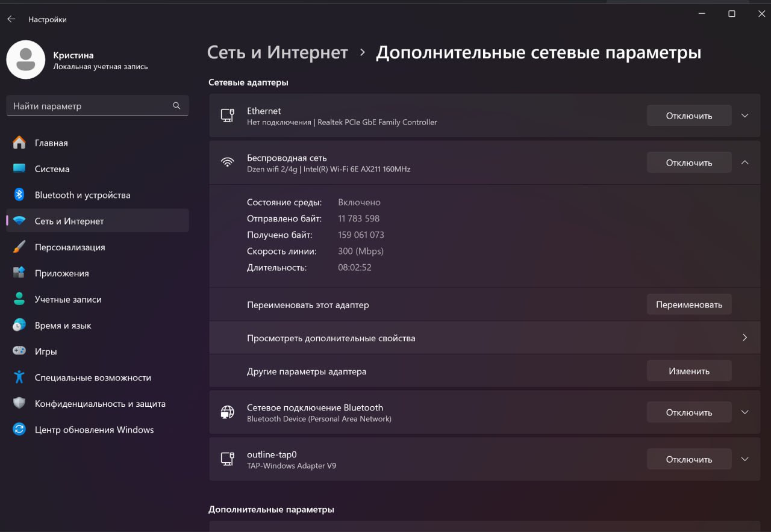Click the Сеть и Интернет breadcrumb
Viewport: 771px width, 532px height.
pos(277,52)
